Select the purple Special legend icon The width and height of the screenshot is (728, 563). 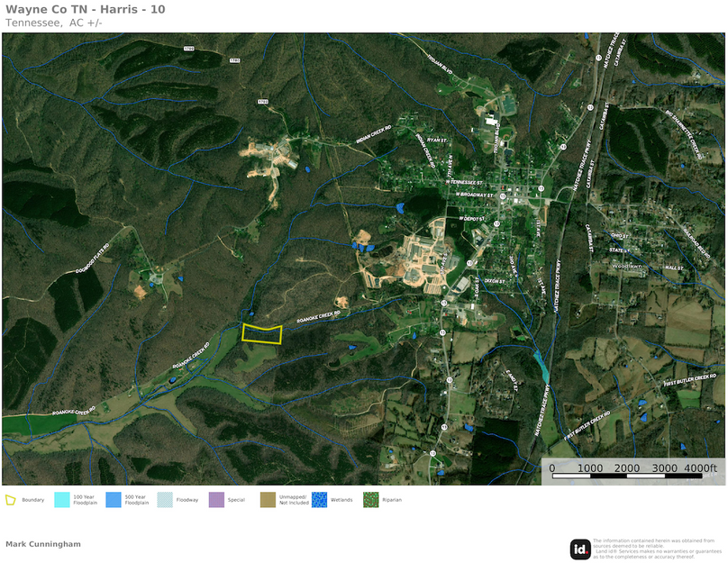(x=216, y=499)
